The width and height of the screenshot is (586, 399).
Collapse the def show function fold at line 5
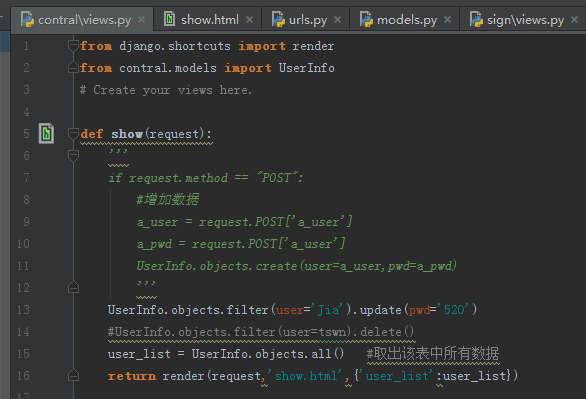click(73, 133)
